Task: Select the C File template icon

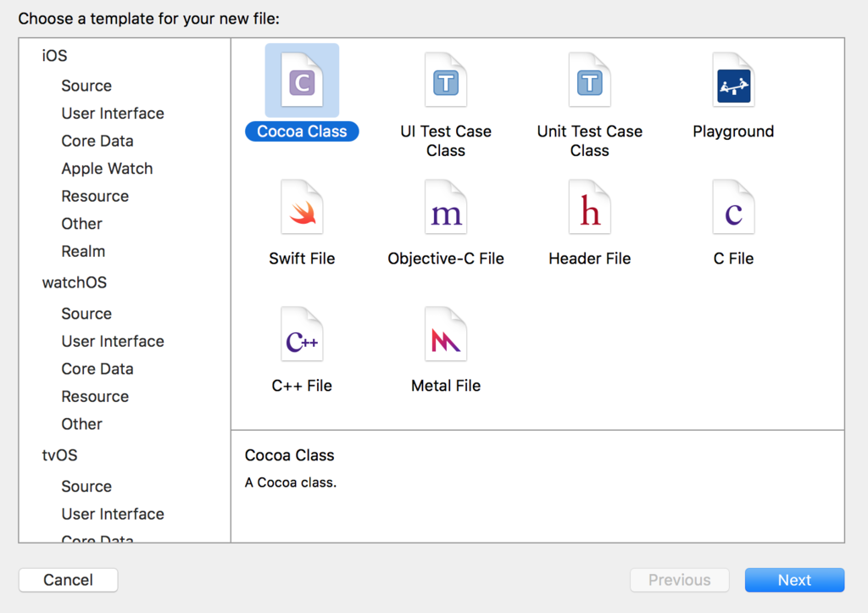Action: pos(733,208)
